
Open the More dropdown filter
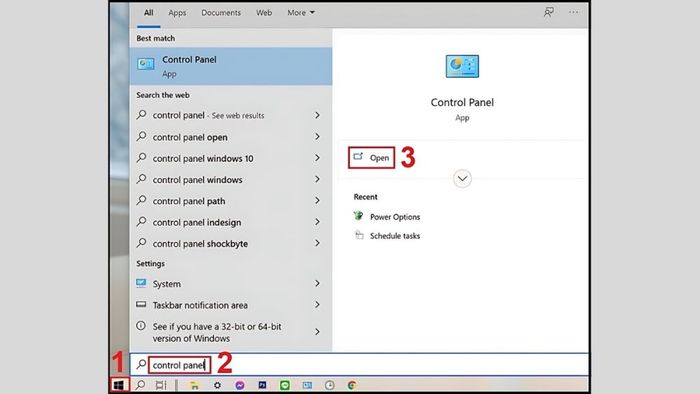pyautogui.click(x=301, y=13)
